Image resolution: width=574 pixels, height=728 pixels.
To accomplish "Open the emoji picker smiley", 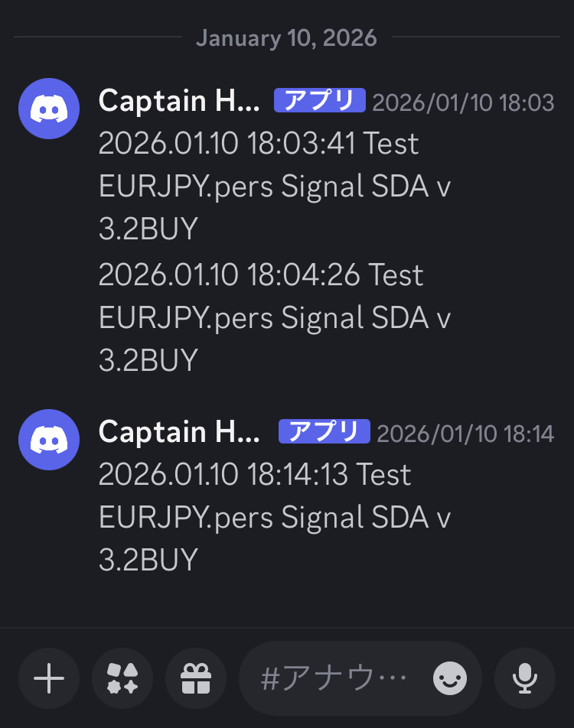I will point(450,678).
